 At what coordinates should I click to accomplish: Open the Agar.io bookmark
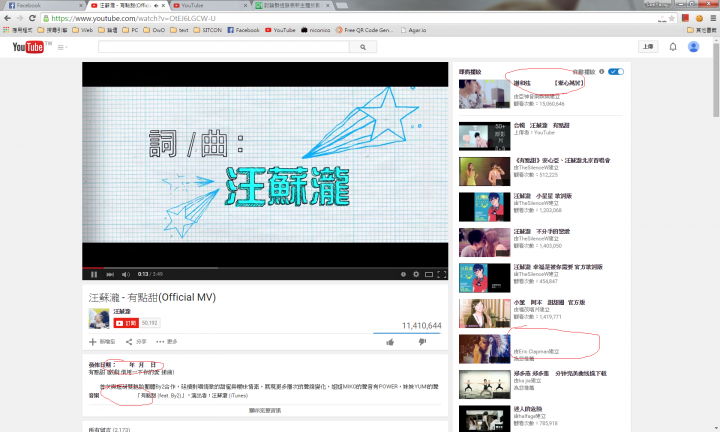[413, 30]
